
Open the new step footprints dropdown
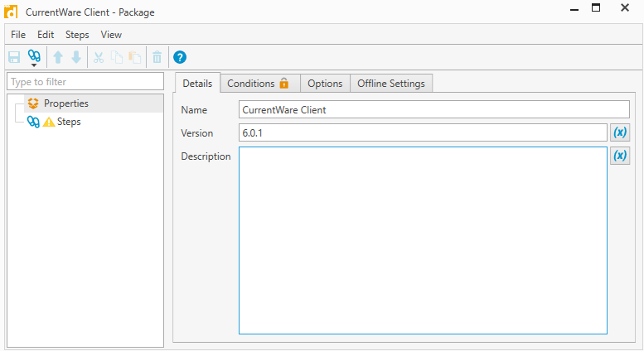point(34,57)
